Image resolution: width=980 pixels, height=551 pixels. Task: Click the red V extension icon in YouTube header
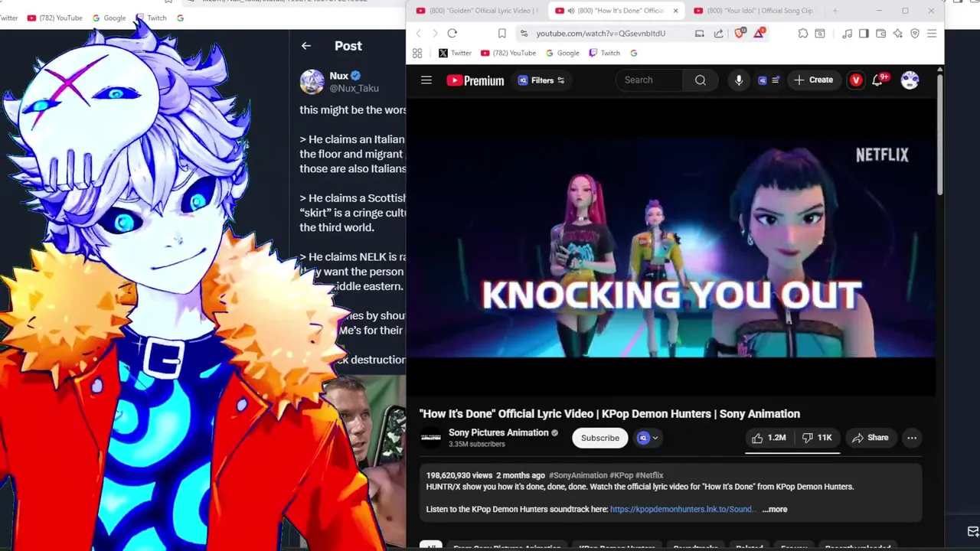click(x=856, y=80)
